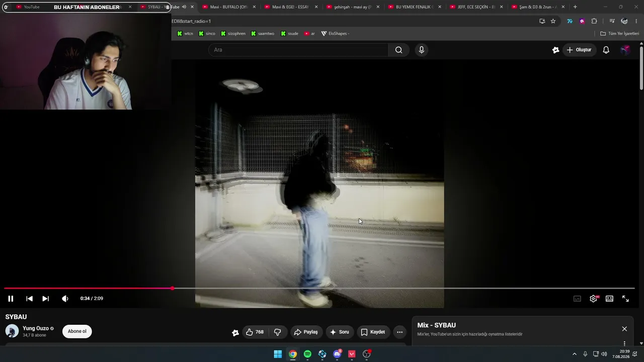Start voice search with microphone
Viewport: 644px width, 362px height.
pyautogui.click(x=422, y=50)
